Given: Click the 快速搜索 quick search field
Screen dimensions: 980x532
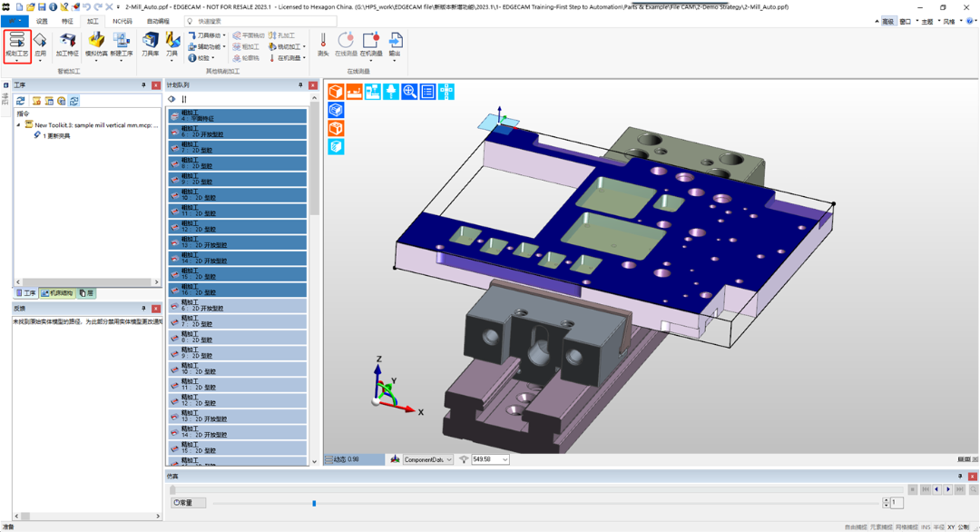Looking at the screenshot, I should (260, 21).
